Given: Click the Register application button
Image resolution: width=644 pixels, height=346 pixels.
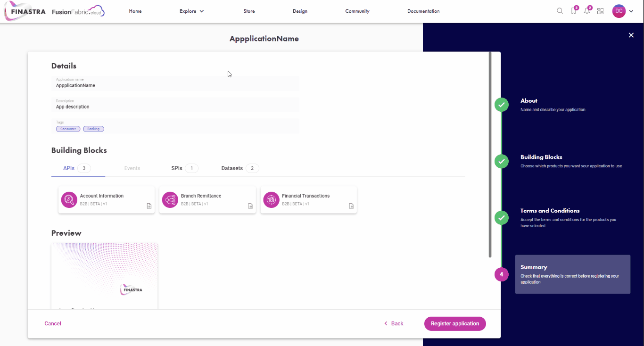Looking at the screenshot, I should pyautogui.click(x=455, y=324).
